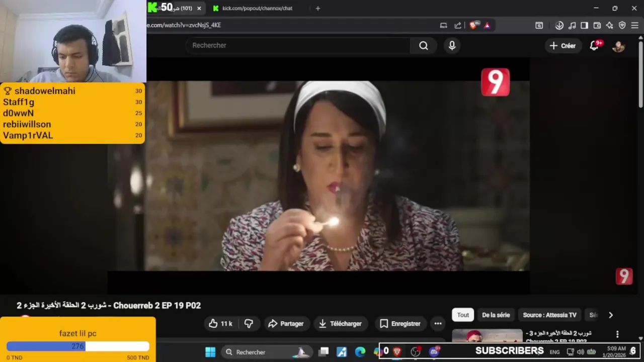Viewport: 644px width, 362px height.
Task: Click the scrollbar down arrow
Action: 640,338
